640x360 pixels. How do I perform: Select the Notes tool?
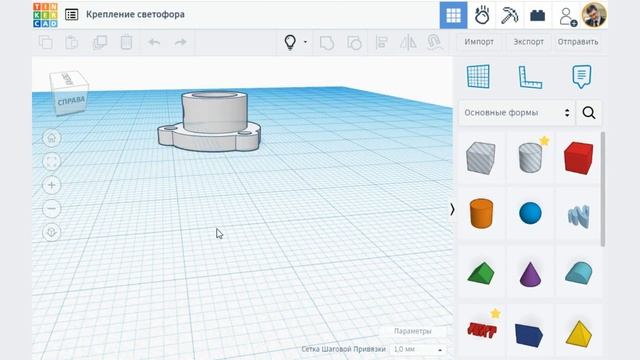point(582,77)
